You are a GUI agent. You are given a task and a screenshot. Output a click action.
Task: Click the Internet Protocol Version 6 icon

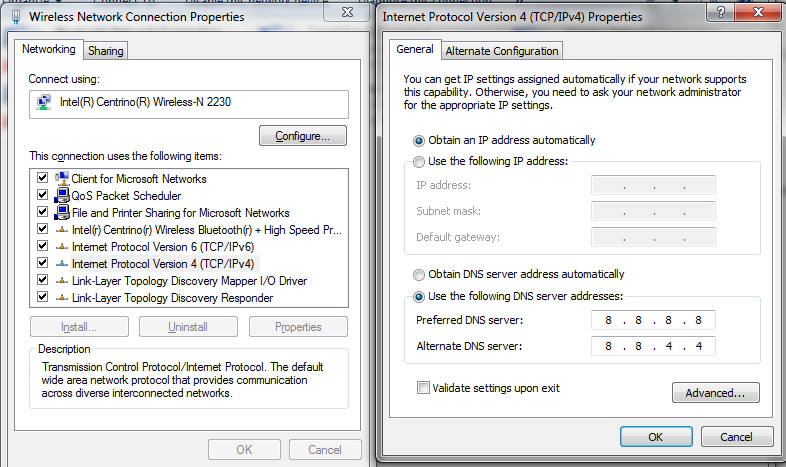tap(61, 247)
